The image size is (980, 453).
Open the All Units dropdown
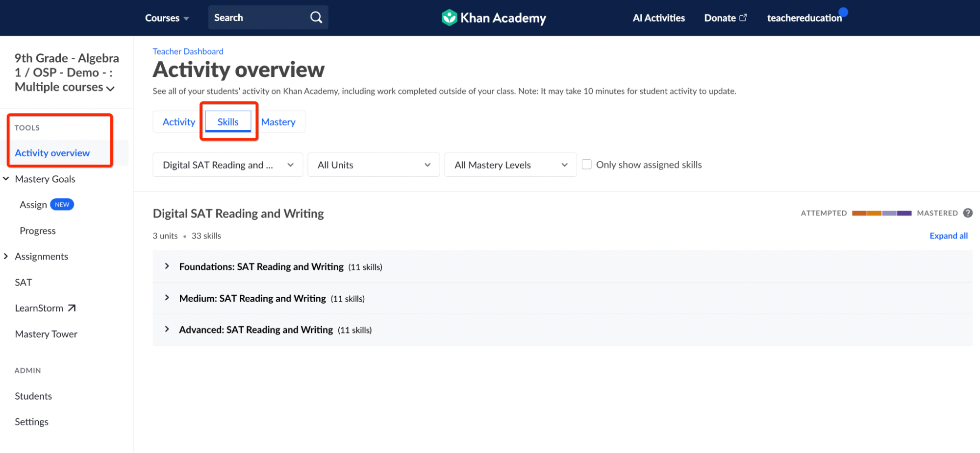pos(374,165)
